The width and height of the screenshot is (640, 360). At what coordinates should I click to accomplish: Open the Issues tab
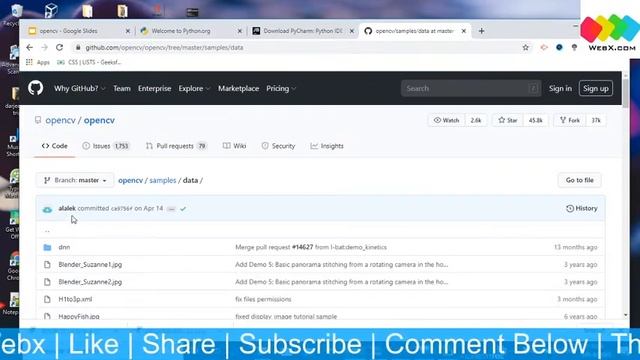[x=106, y=146]
